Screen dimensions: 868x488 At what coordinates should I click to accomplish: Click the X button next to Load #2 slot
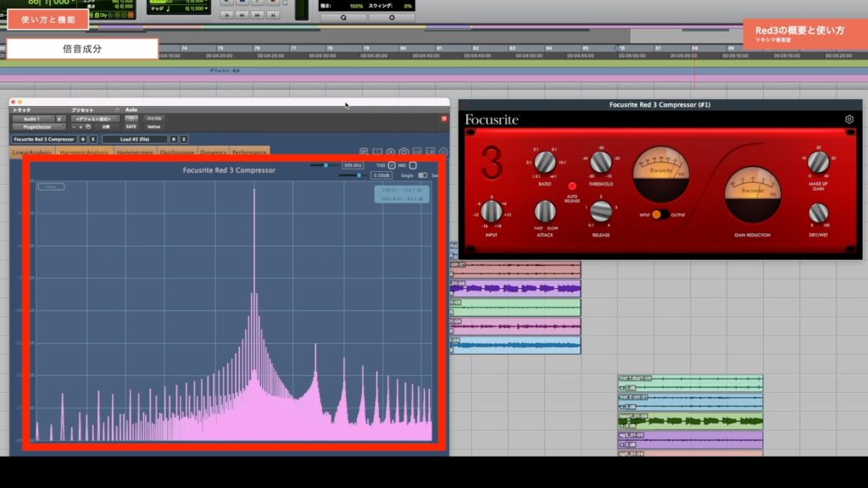(x=184, y=140)
